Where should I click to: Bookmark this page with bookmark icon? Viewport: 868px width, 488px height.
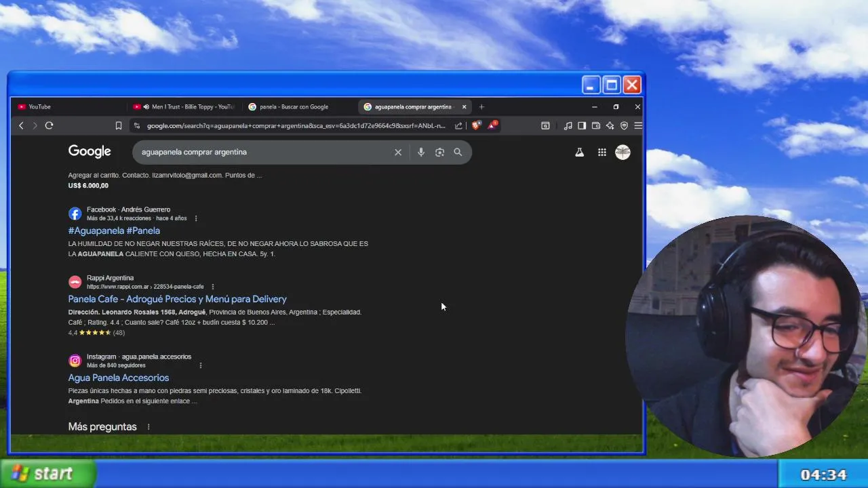point(119,125)
